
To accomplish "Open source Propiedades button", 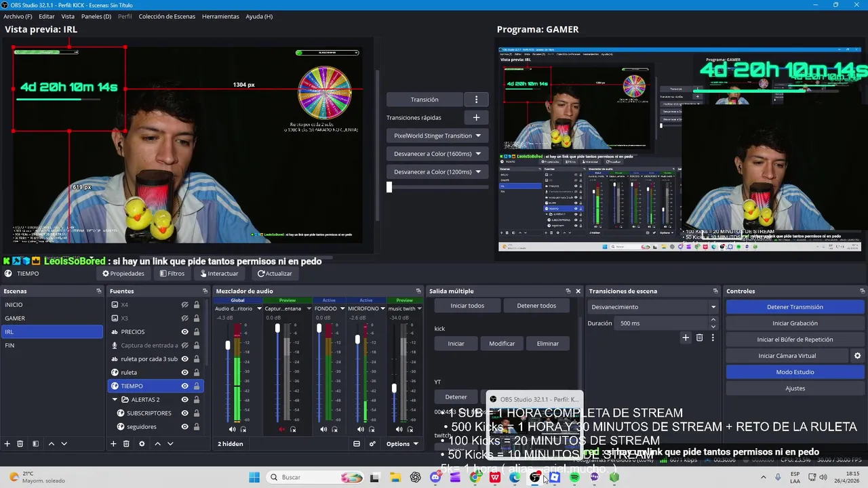I will pos(123,274).
